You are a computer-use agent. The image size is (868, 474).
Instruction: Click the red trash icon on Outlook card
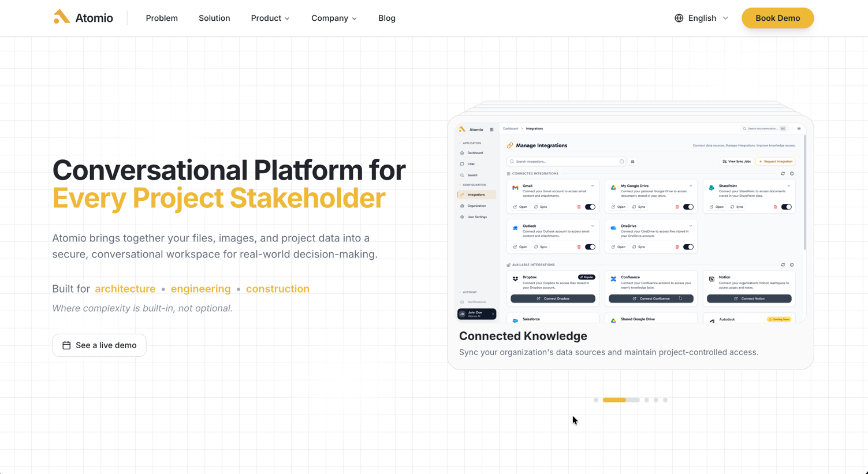pos(579,247)
